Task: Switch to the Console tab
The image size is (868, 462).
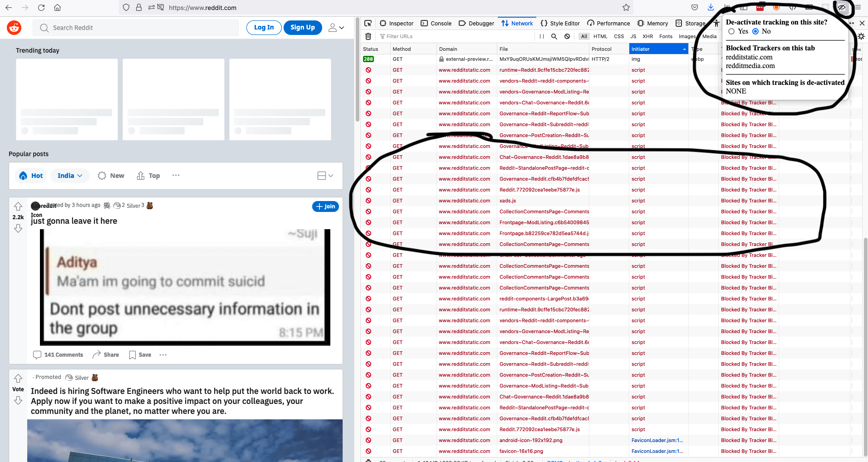Action: [x=436, y=23]
